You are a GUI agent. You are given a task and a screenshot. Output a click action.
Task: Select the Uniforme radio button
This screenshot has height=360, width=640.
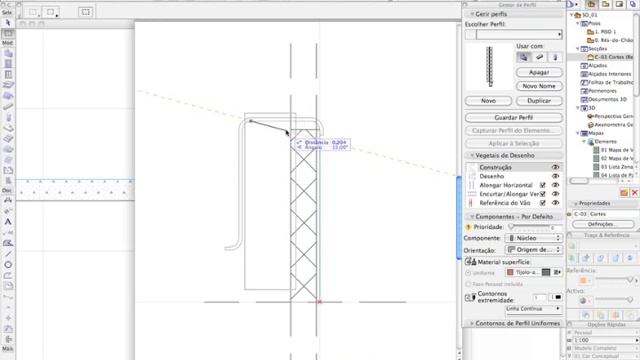click(x=468, y=273)
